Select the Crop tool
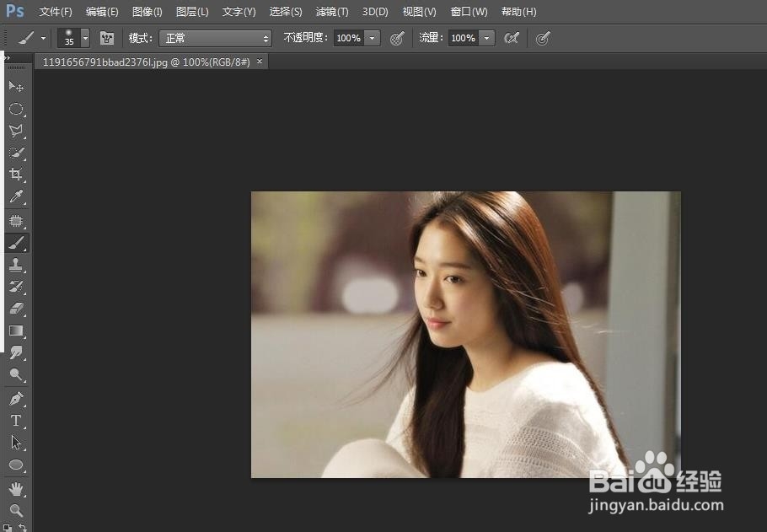 16,175
